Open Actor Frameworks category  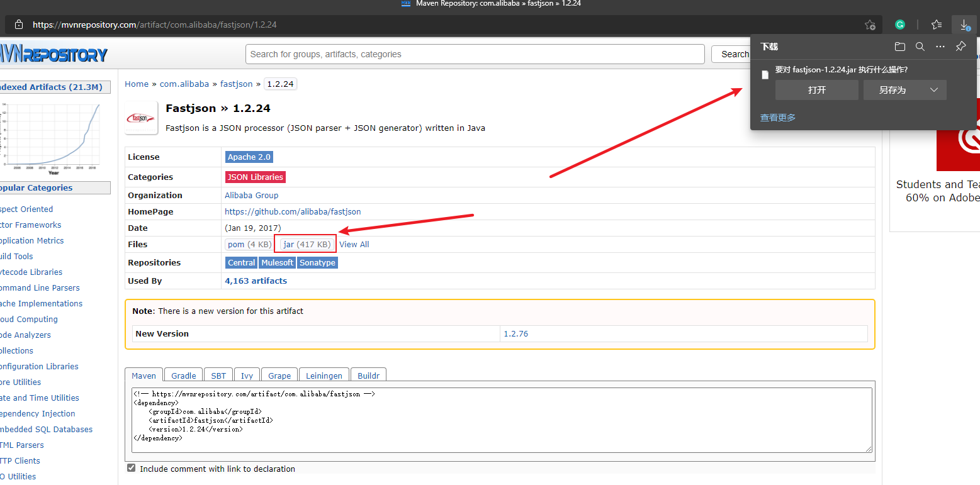pyautogui.click(x=30, y=225)
